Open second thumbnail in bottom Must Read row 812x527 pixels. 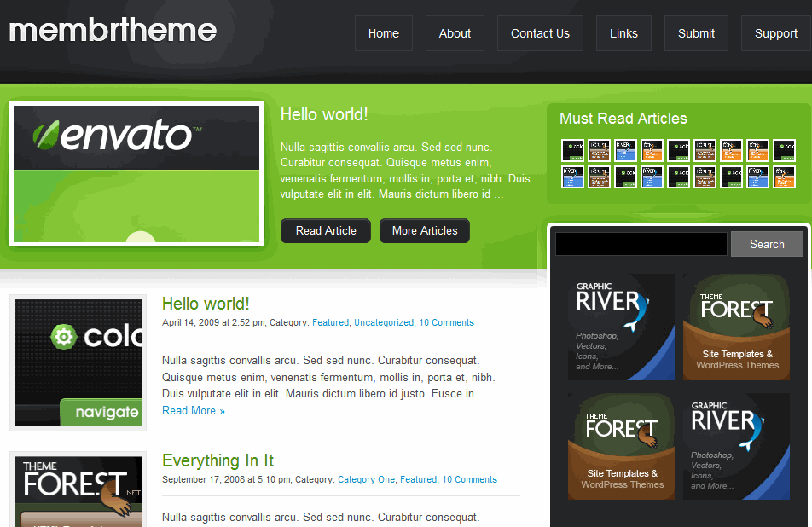[x=599, y=177]
